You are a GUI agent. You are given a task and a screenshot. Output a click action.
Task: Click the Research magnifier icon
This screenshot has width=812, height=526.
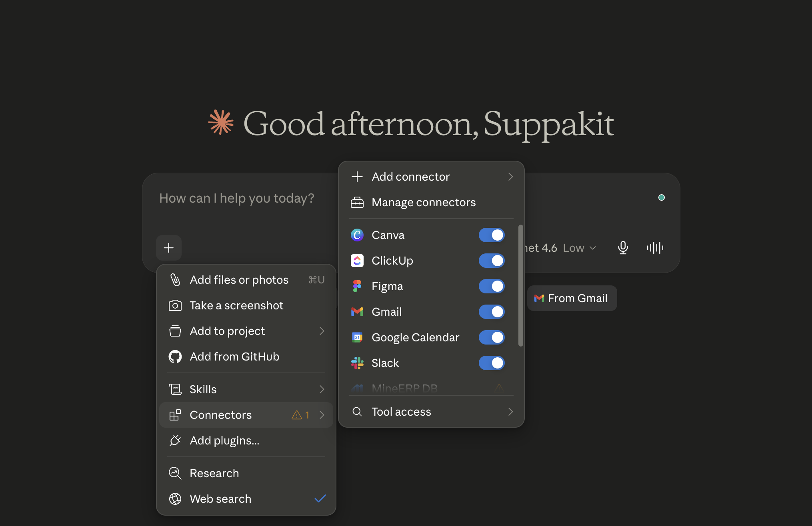pyautogui.click(x=175, y=473)
